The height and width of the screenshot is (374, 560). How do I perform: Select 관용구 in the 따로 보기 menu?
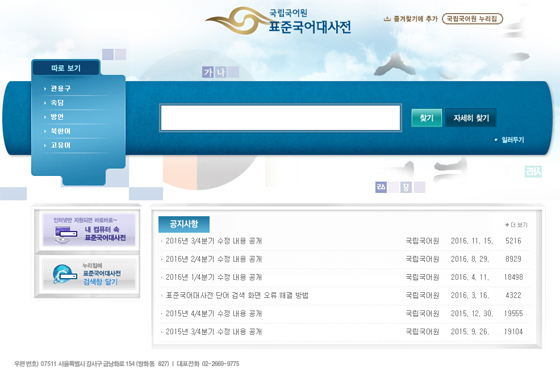pyautogui.click(x=60, y=88)
